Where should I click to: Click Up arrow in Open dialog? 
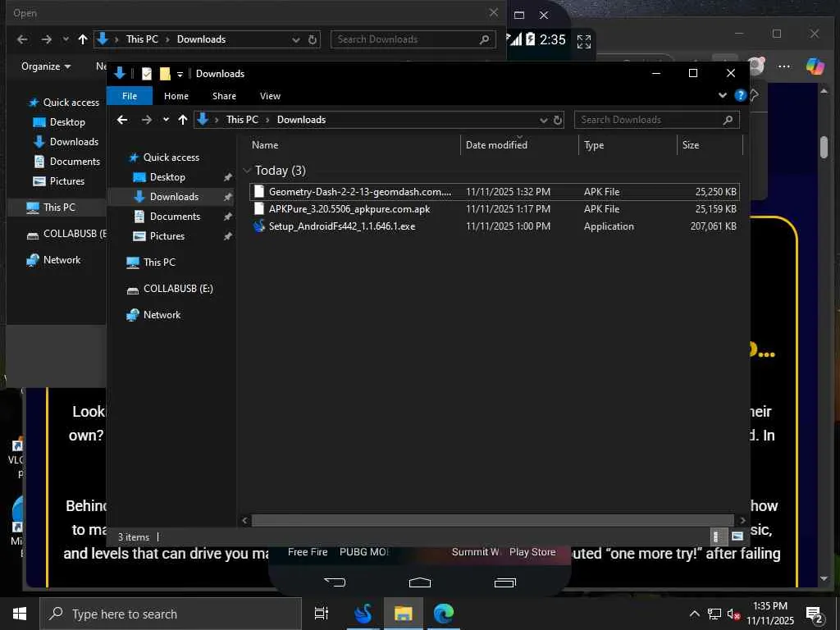(x=83, y=39)
